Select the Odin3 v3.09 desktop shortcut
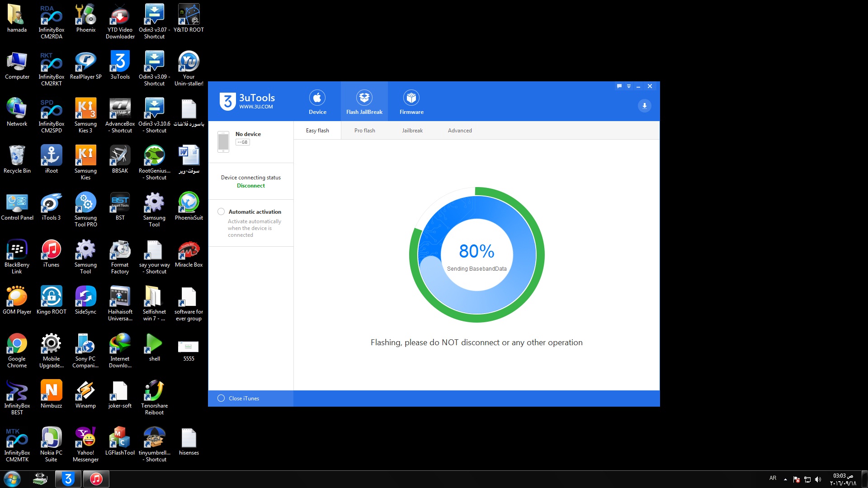This screenshot has height=488, width=868. (155, 68)
